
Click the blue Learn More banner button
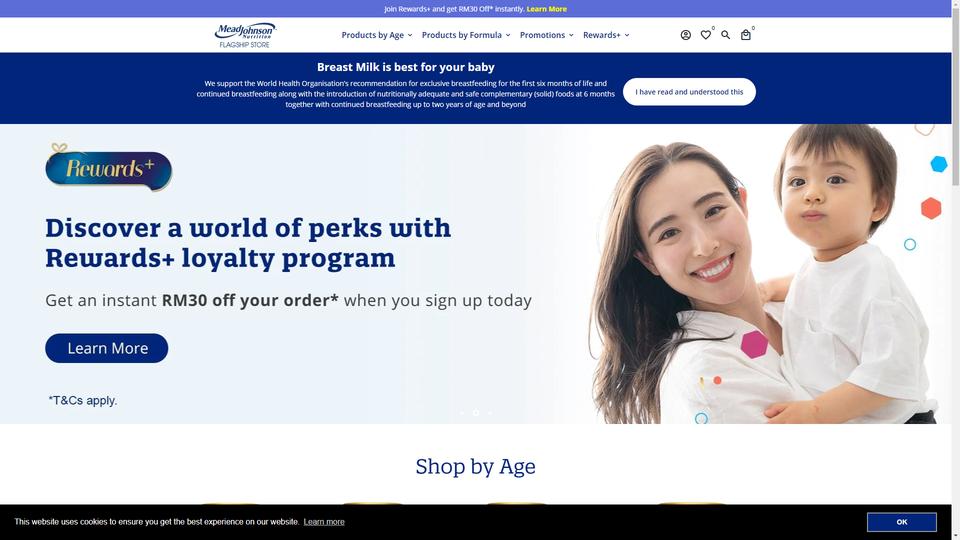(107, 348)
